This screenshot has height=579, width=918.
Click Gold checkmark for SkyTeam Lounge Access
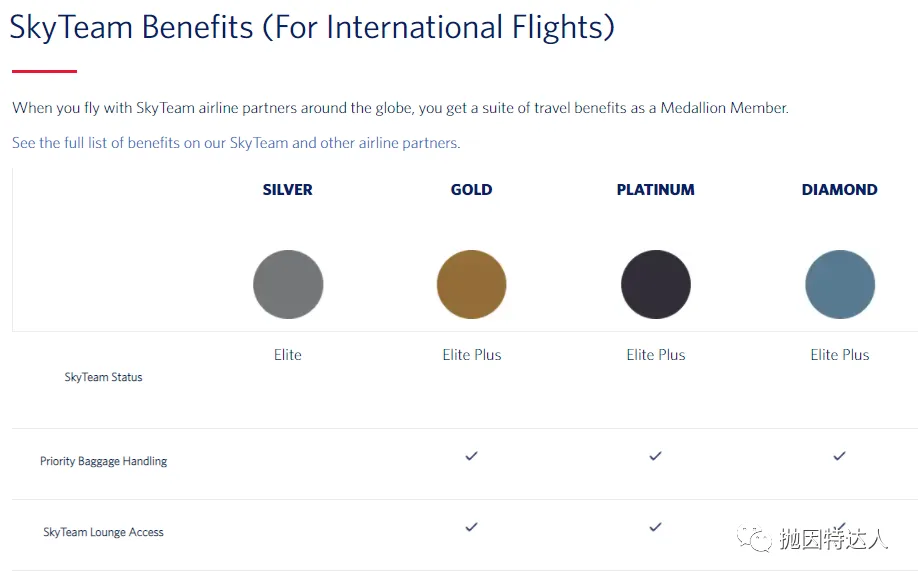pyautogui.click(x=471, y=527)
